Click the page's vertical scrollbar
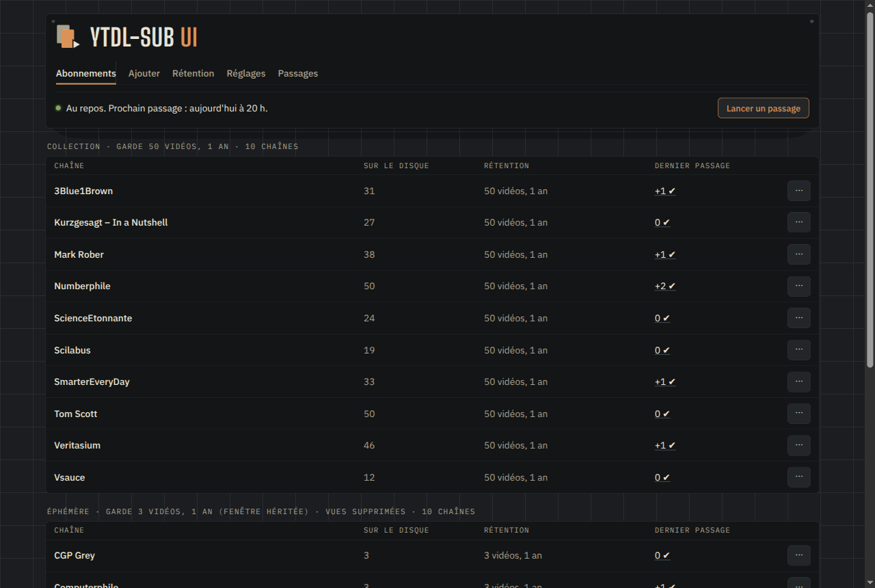Viewport: 875px width, 588px height. [x=870, y=191]
